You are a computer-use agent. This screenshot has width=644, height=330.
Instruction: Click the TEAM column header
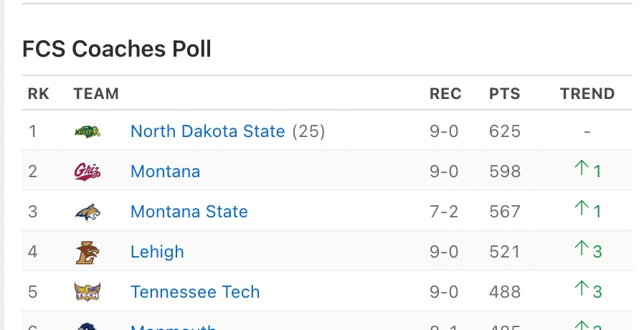(96, 94)
